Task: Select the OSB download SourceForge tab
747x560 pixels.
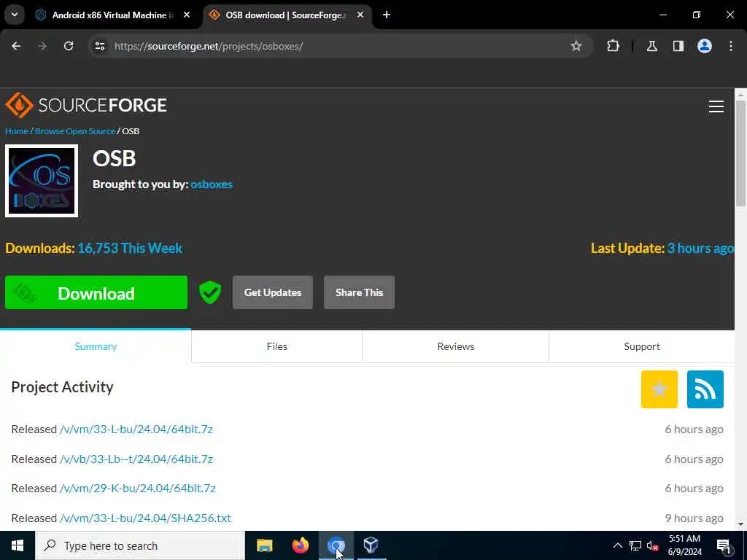Action: pos(286,15)
